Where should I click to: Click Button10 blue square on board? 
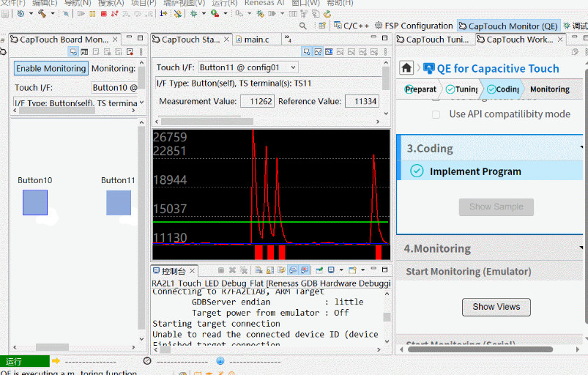click(x=35, y=202)
